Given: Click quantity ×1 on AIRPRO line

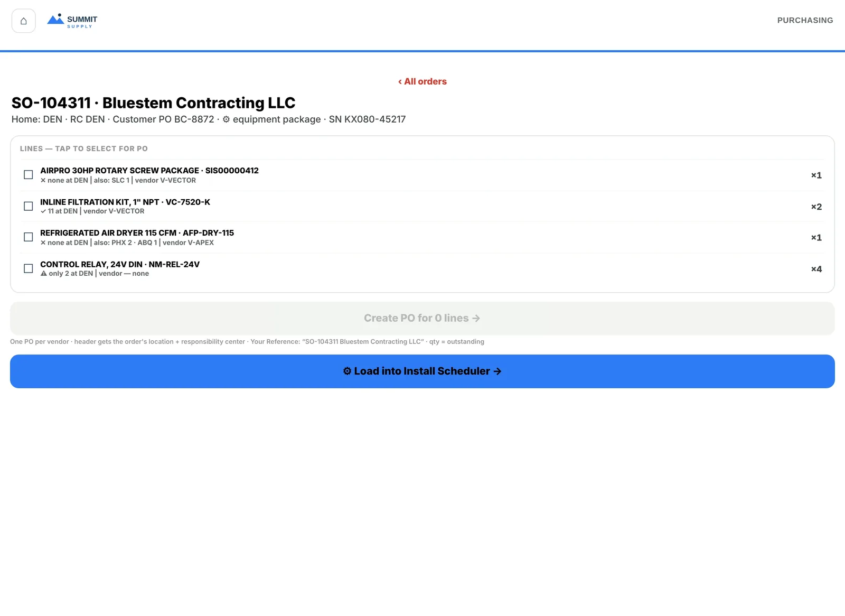Looking at the screenshot, I should click(x=816, y=175).
